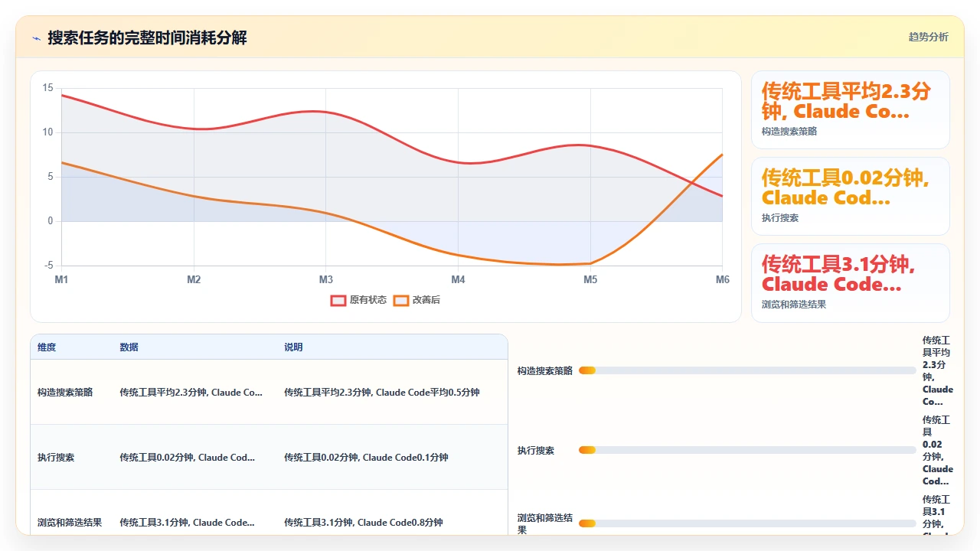This screenshot has height=551, width=980.
Task: Click the stat card headline 传统工具0.02分钟
Action: tap(845, 187)
